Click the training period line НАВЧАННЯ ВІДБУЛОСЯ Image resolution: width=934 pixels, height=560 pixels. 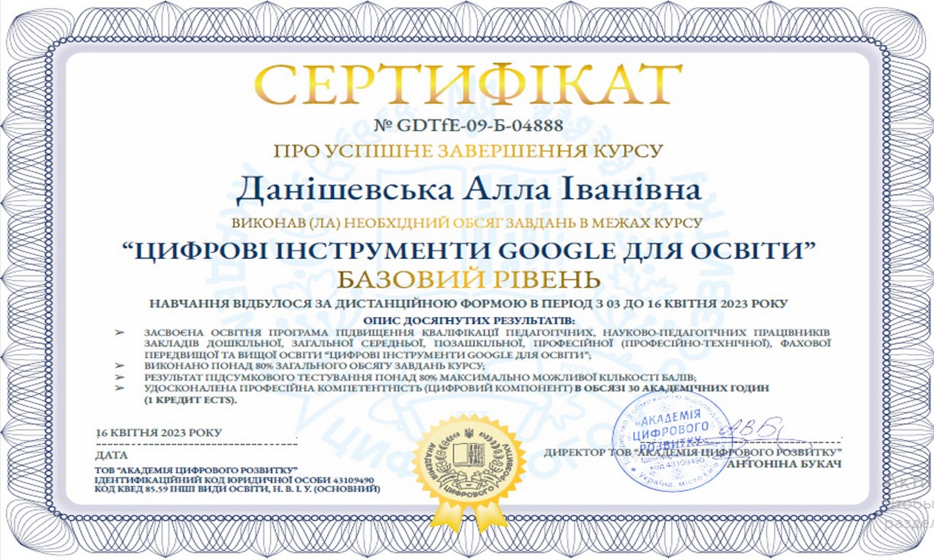[468, 304]
